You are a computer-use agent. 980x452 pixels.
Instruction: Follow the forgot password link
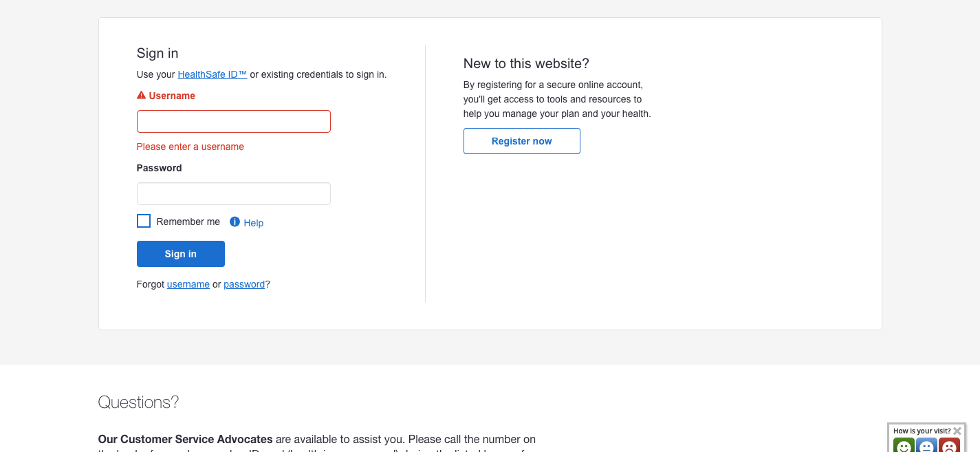pos(244,284)
